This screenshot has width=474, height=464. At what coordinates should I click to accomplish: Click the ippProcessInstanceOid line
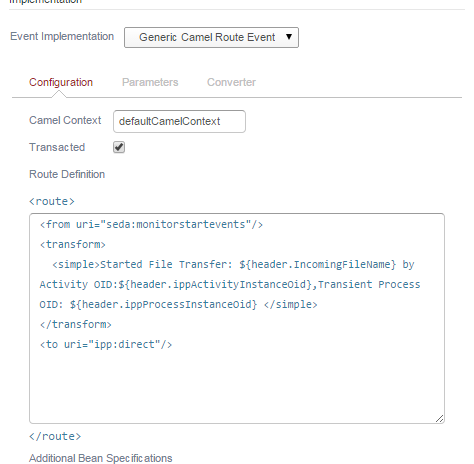[179, 304]
